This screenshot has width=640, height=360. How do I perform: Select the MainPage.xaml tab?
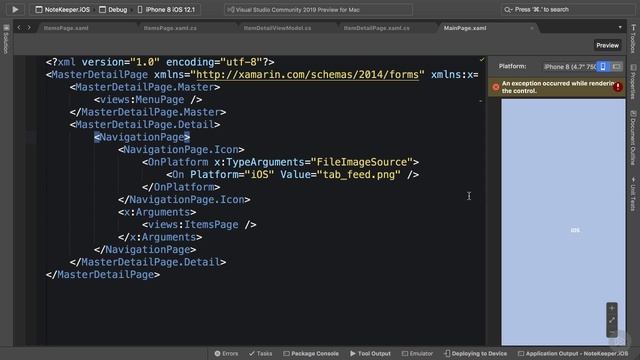[465, 28]
